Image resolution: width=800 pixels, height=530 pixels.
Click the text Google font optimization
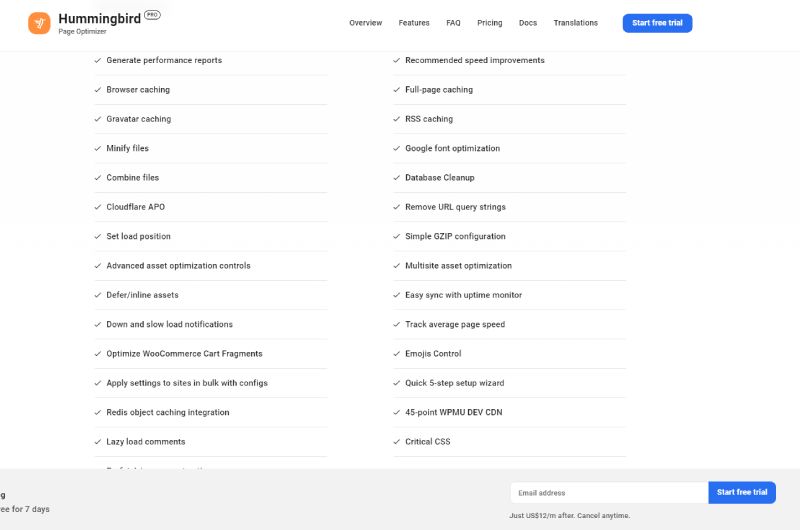(453, 148)
